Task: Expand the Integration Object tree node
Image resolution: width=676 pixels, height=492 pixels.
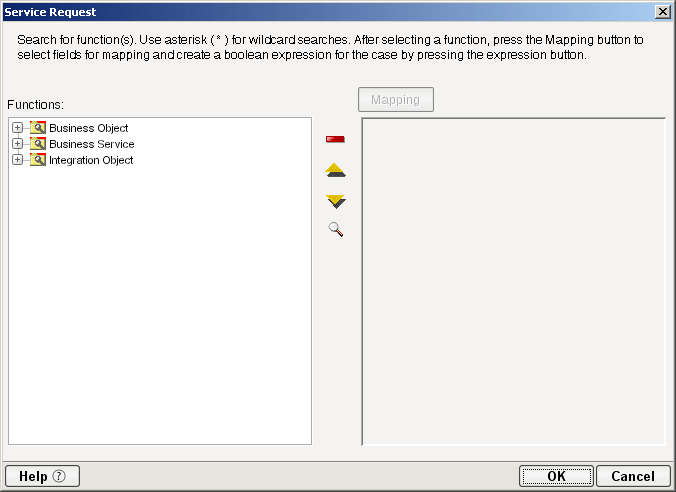Action: [x=17, y=160]
